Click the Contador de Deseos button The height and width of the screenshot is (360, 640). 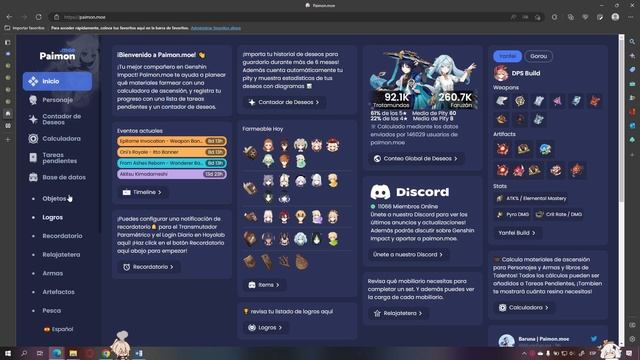[x=284, y=102]
